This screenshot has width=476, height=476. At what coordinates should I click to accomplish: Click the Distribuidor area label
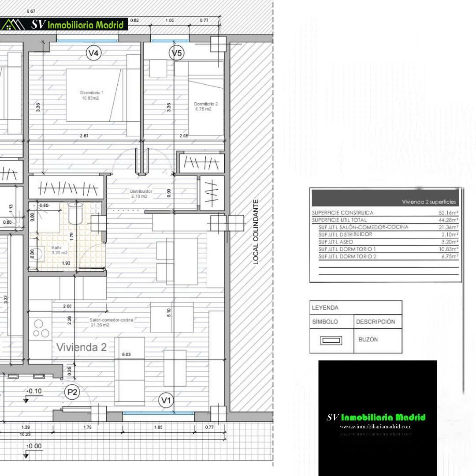click(x=141, y=194)
